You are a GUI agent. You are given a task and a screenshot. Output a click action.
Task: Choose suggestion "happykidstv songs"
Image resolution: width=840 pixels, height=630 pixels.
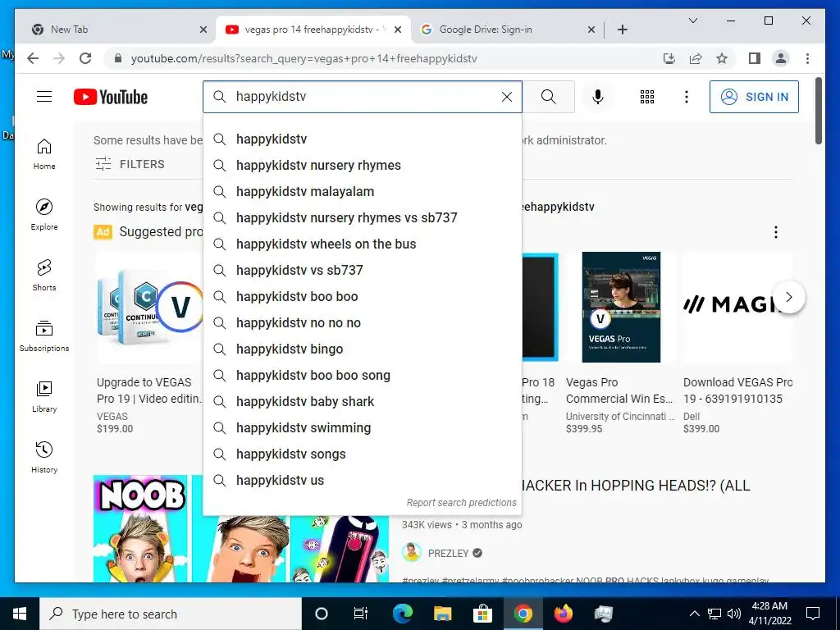pyautogui.click(x=363, y=454)
